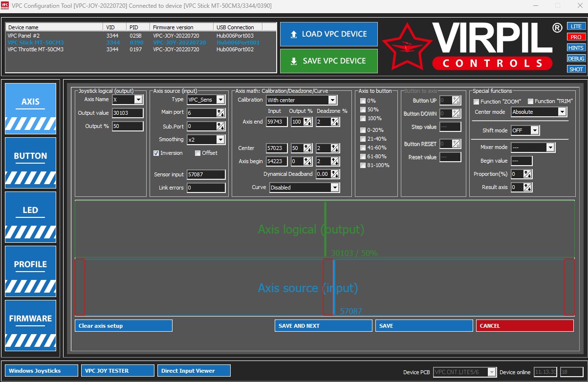Check the 100% axis to button box

[x=363, y=118]
